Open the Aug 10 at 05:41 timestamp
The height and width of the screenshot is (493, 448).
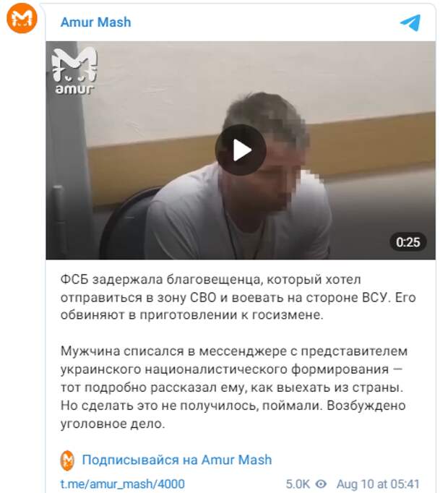tap(378, 484)
